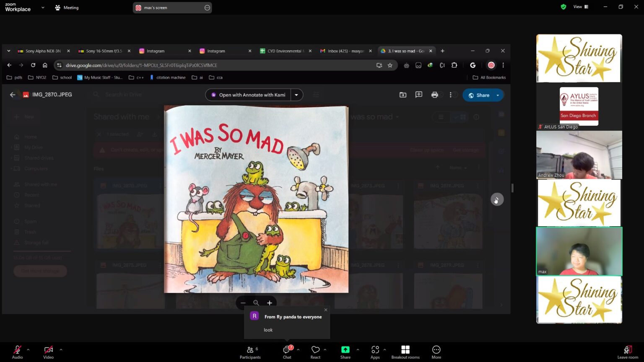The width and height of the screenshot is (644, 362).
Task: Open the Chrome profile avatar
Action: coord(491,65)
